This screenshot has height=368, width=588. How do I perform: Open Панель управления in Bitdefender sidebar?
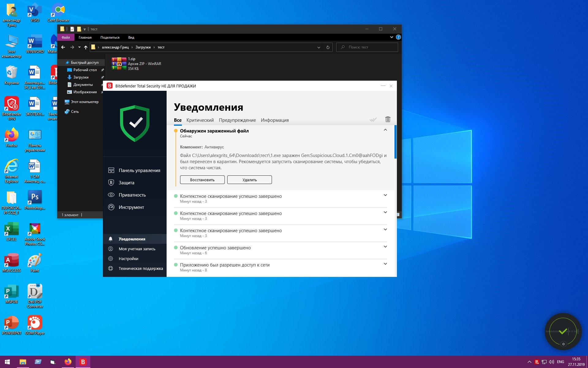pos(139,171)
